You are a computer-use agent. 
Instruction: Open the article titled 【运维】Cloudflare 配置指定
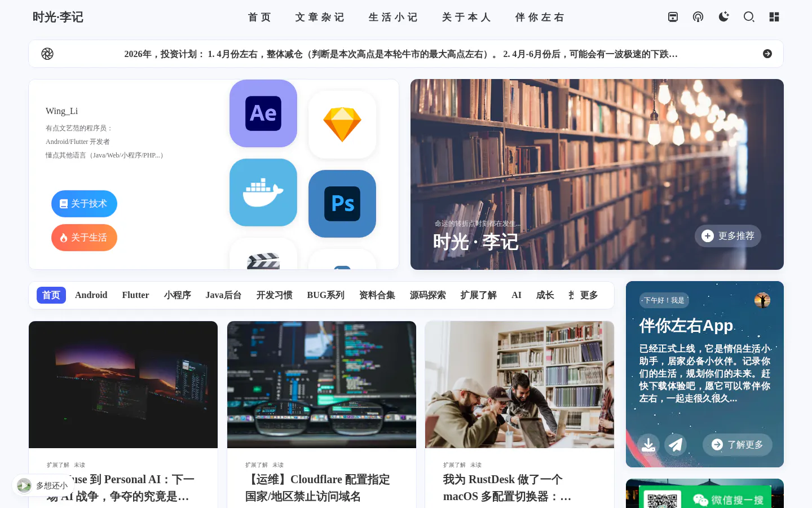click(317, 488)
